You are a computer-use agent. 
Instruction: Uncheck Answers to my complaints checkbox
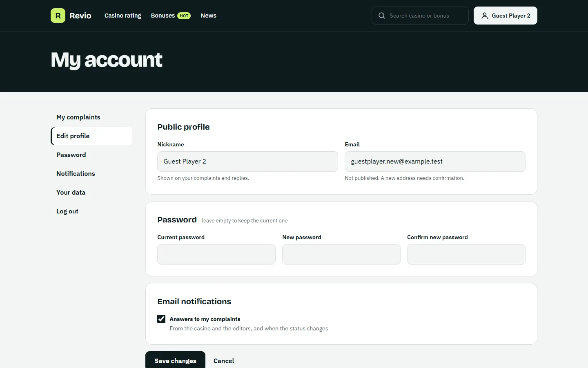pyautogui.click(x=161, y=319)
